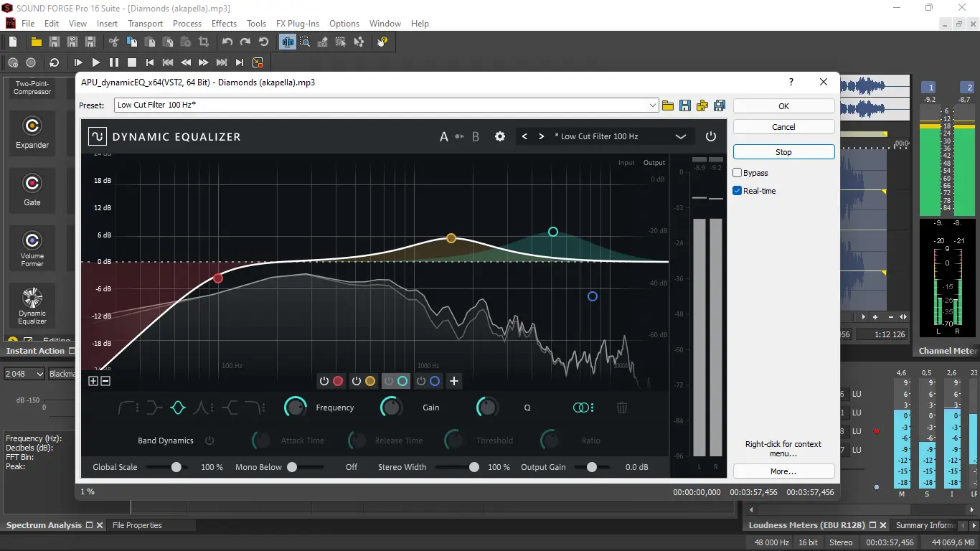Screen dimensions: 980x551
Task: Click the scissors Cut icon in the toolbar
Action: pos(113,42)
